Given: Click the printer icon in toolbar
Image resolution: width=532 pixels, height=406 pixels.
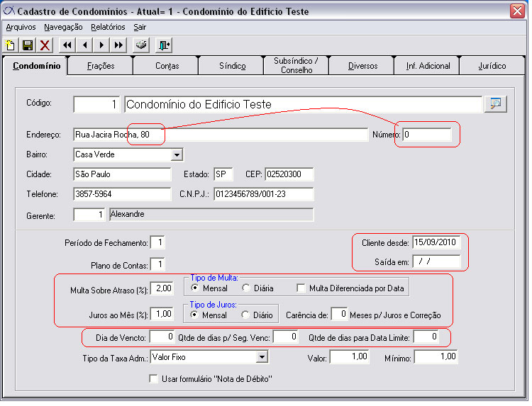Looking at the screenshot, I should [x=141, y=45].
